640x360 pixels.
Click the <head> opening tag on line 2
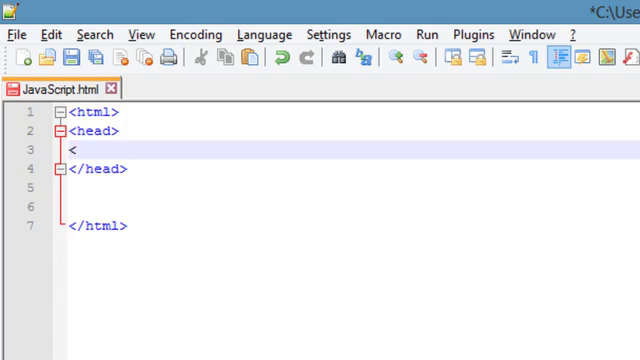tap(94, 131)
